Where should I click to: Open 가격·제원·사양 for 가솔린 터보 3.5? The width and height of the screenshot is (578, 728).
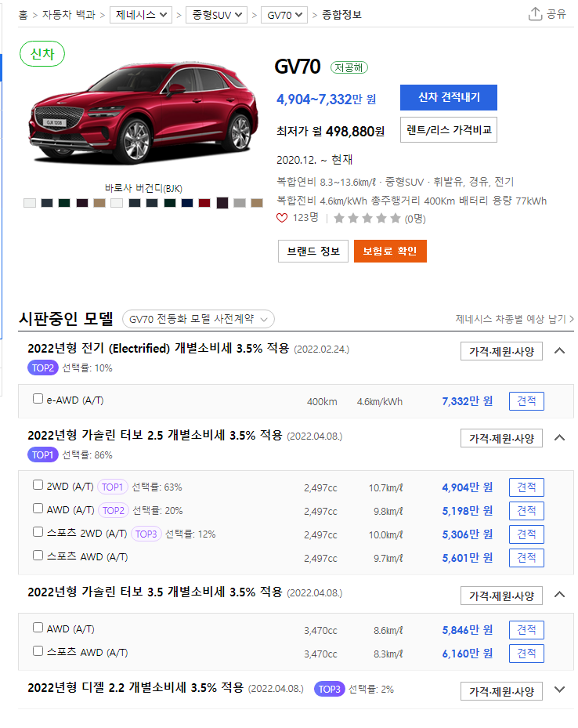(x=501, y=596)
